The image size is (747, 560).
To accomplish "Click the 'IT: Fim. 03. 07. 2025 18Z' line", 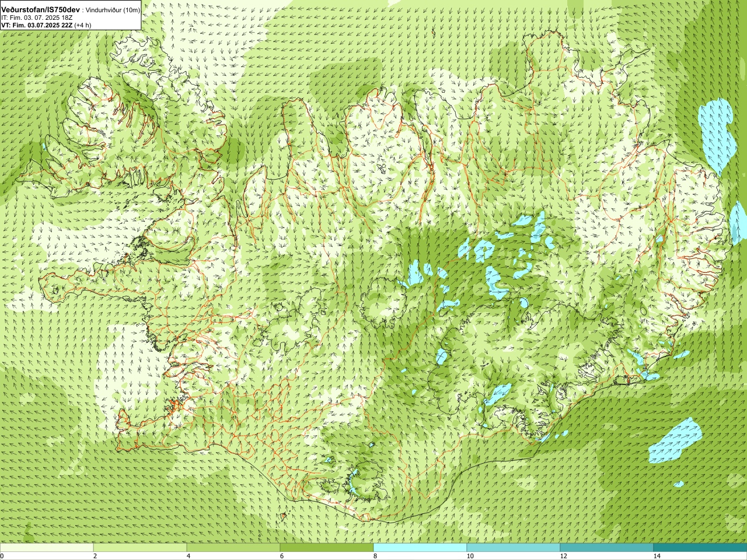I will click(x=37, y=18).
